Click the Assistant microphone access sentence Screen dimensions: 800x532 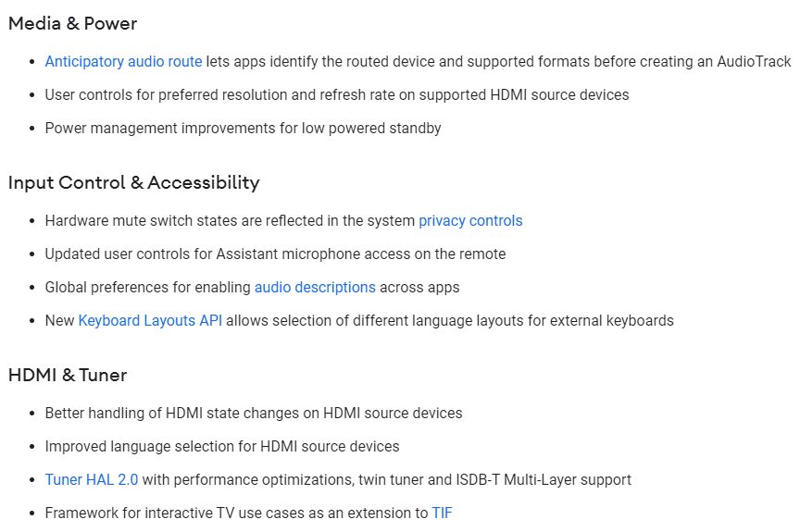276,254
